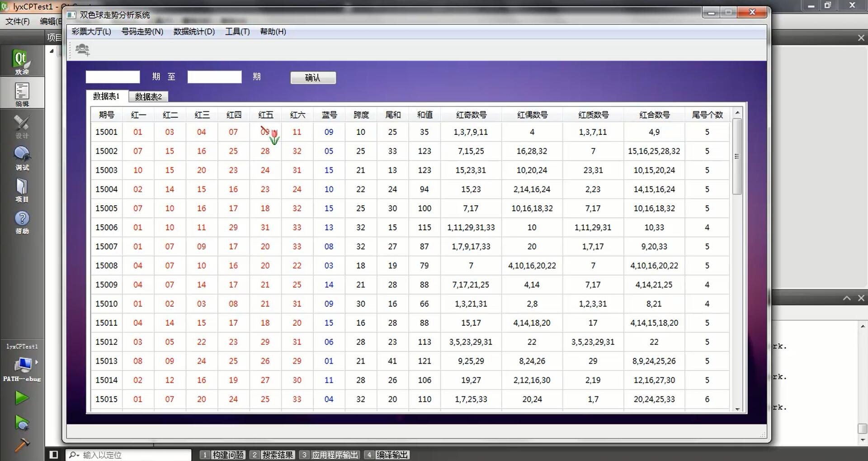Click the 红偶数号 column header
The width and height of the screenshot is (868, 461).
[x=532, y=115]
